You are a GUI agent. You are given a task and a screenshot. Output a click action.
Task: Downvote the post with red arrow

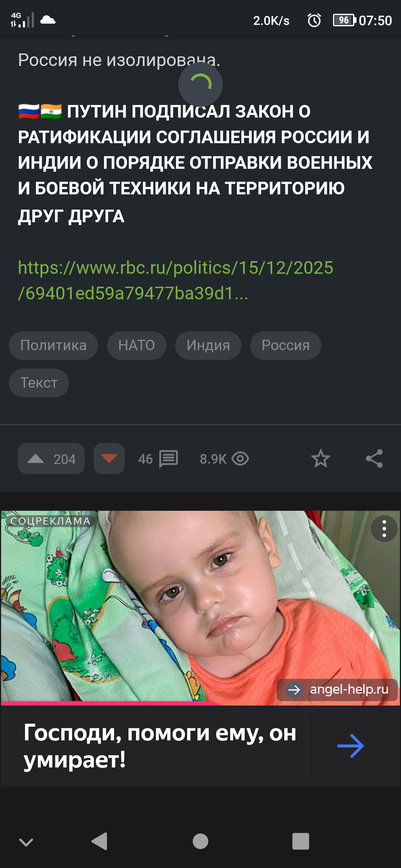click(109, 459)
